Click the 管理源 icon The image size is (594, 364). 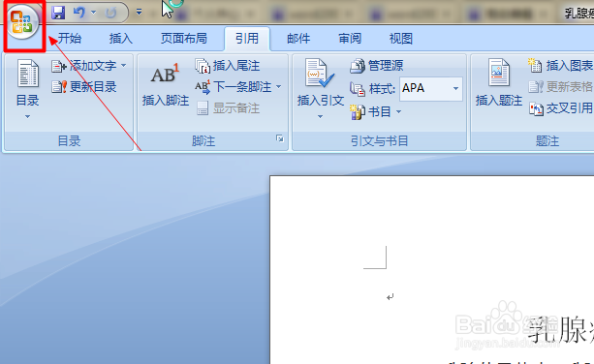tap(357, 66)
